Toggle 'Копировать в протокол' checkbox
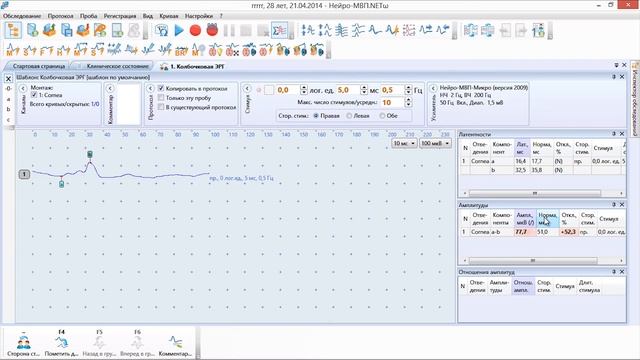Viewport: 640px width, 360px height. pyautogui.click(x=161, y=88)
